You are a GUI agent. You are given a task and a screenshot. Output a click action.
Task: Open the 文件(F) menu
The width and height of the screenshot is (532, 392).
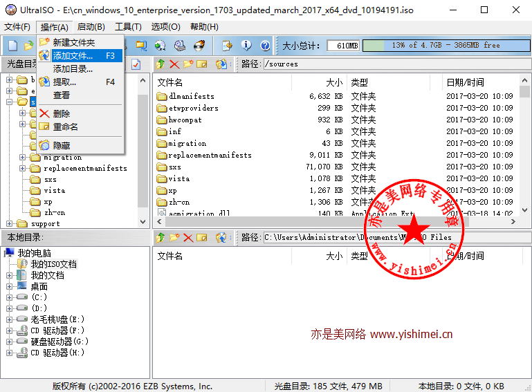17,27
